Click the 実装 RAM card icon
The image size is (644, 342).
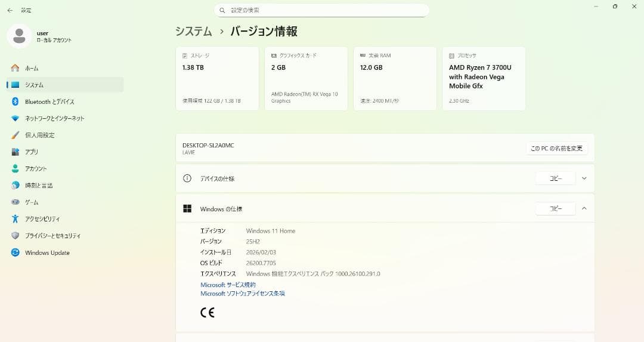coord(363,55)
